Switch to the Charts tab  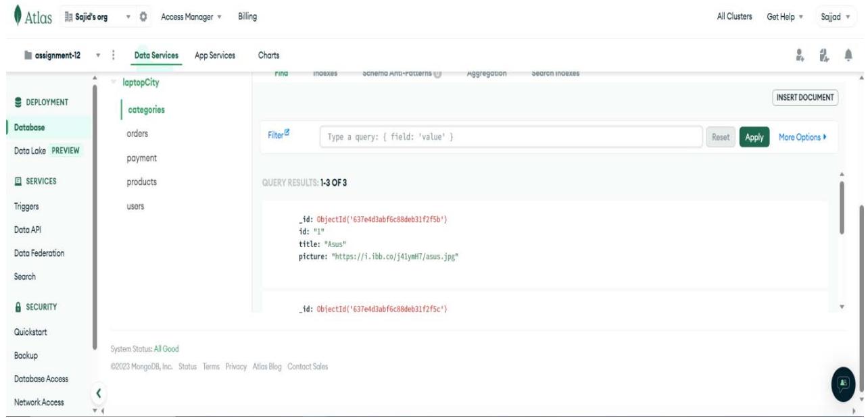click(x=270, y=55)
